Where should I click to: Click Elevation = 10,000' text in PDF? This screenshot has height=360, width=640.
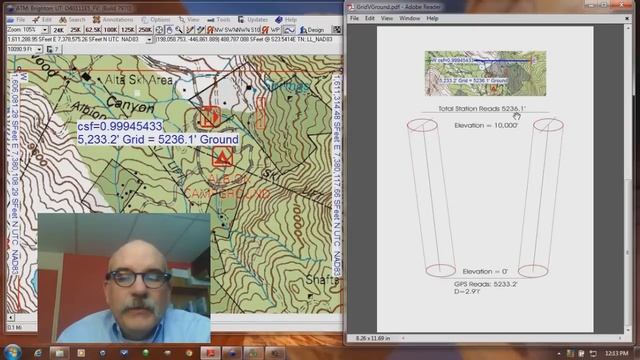click(x=486, y=125)
